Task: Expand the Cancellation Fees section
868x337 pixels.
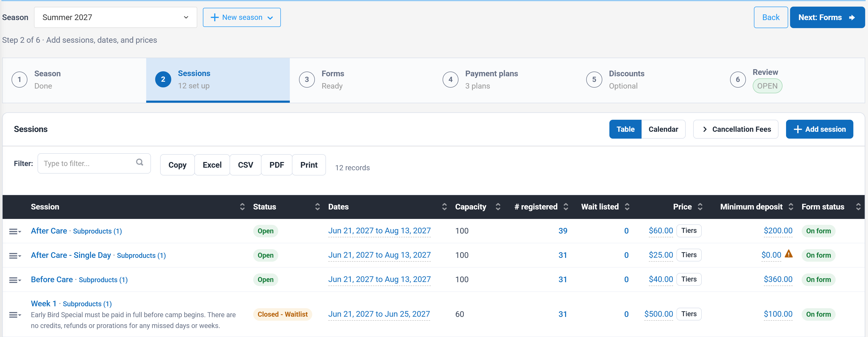Action: tap(735, 129)
